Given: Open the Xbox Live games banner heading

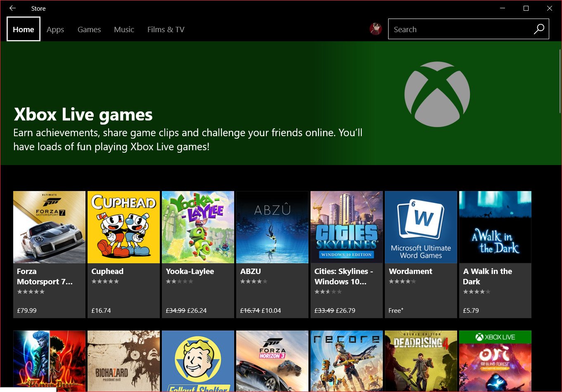Looking at the screenshot, I should click(83, 115).
